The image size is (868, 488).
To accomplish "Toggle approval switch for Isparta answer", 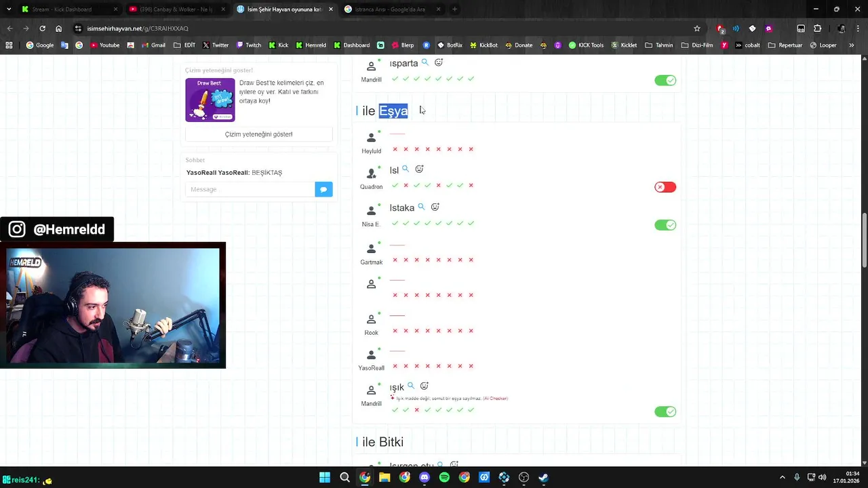I will [x=665, y=80].
